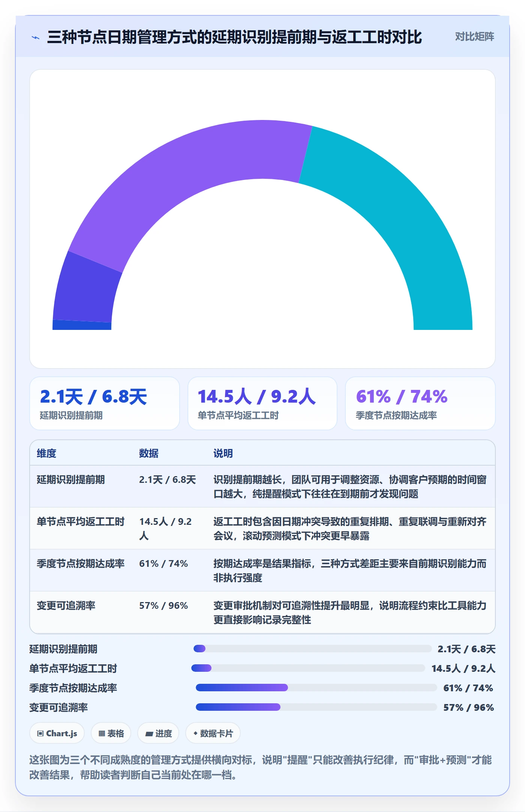Click the description starting "识别提前期越长"
Screen dimensions: 525x812
(x=350, y=487)
